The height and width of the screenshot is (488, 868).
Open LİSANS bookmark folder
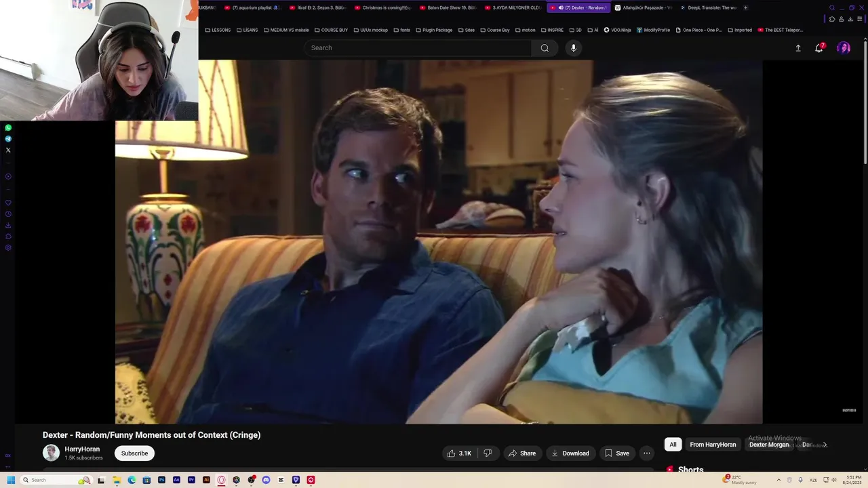coord(247,30)
